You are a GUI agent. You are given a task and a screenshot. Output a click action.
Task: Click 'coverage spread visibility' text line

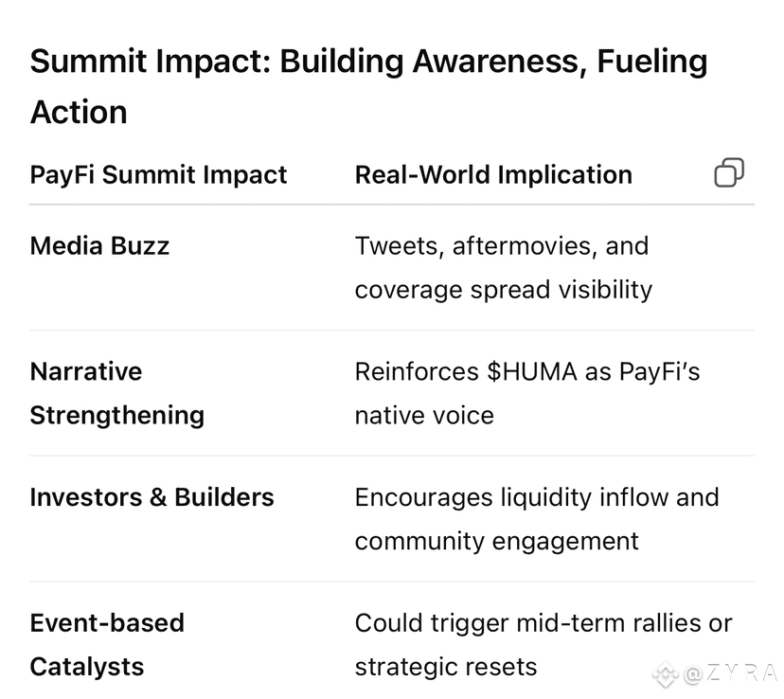(x=504, y=290)
